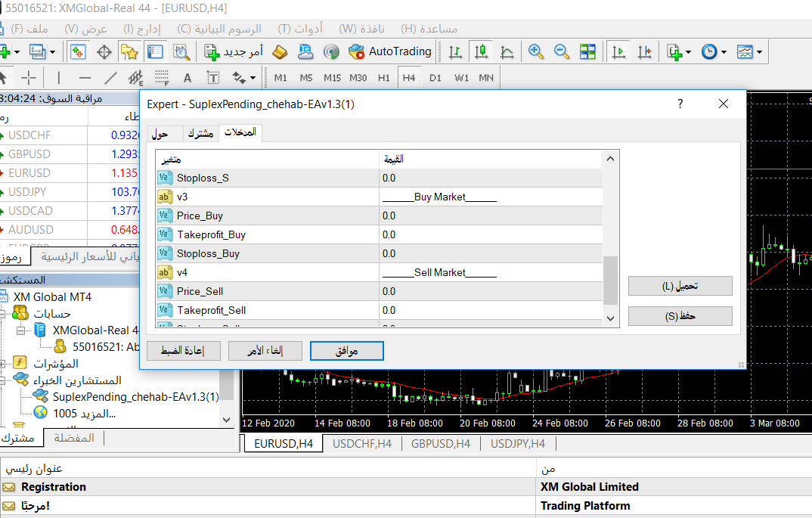Viewport: 812px width, 518px height.
Task: Select the Fibonacci Retracement tool
Action: pyautogui.click(x=162, y=78)
